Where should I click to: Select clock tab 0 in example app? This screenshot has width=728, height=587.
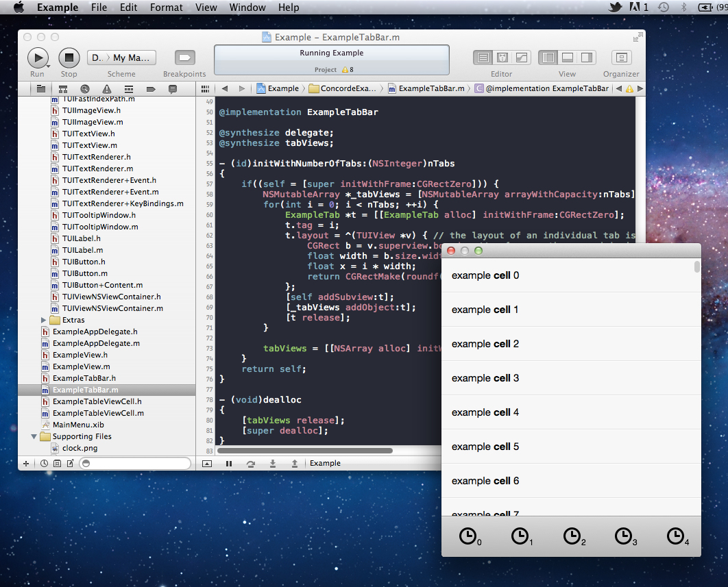click(470, 536)
